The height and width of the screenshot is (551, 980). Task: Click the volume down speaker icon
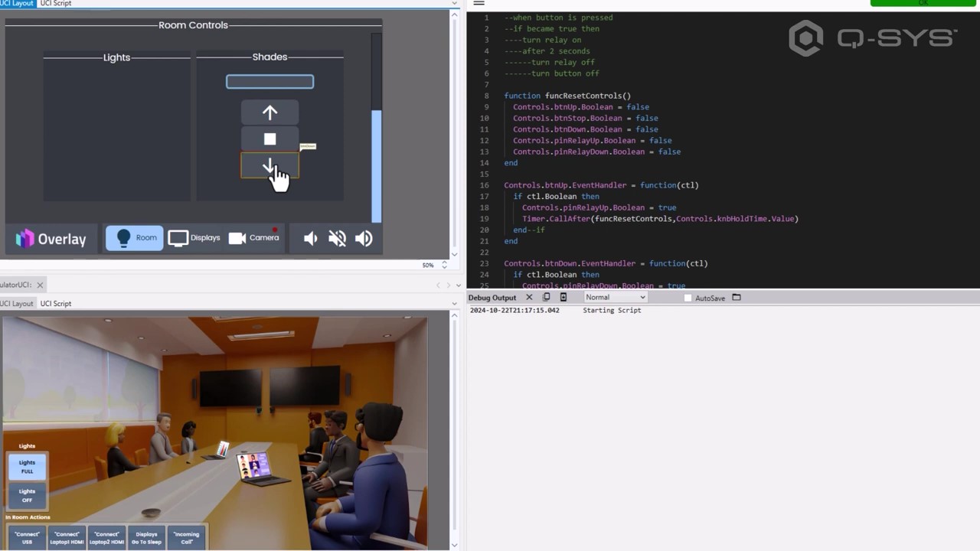point(310,238)
